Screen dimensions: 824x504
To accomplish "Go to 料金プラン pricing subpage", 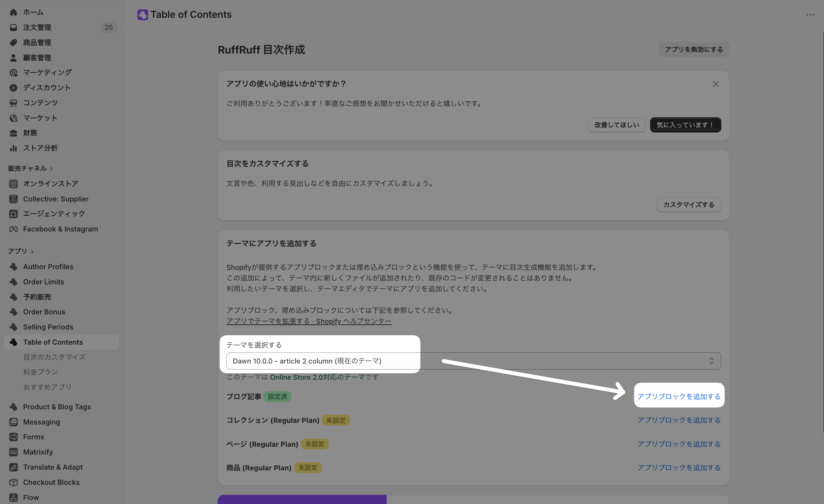I will point(41,372).
